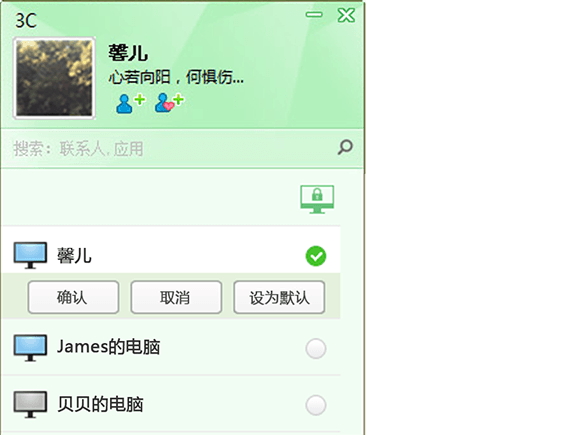
Task: Open the profile avatar picture
Action: click(54, 78)
